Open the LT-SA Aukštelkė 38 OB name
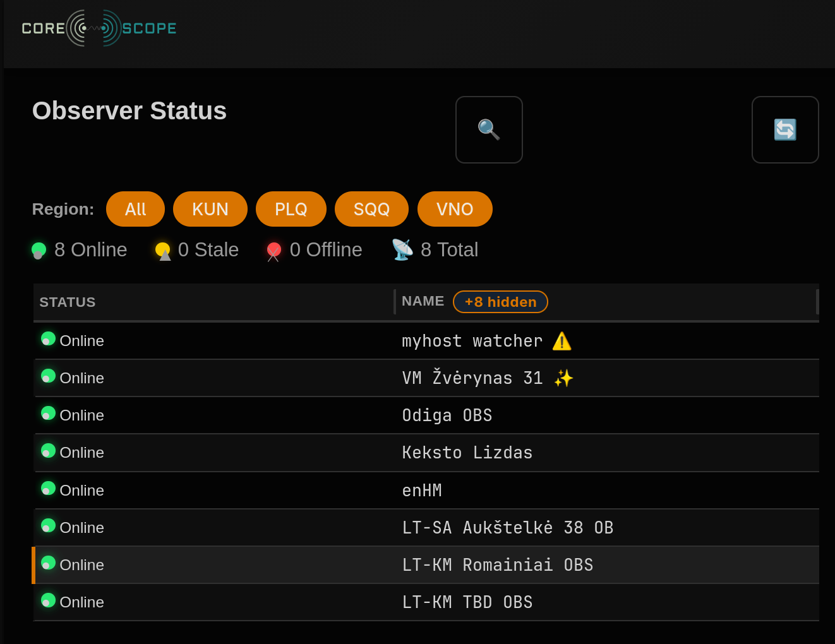 (508, 528)
